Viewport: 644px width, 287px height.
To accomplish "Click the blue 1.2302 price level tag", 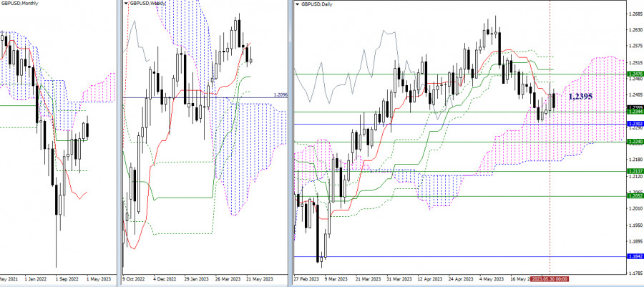I will [635, 124].
